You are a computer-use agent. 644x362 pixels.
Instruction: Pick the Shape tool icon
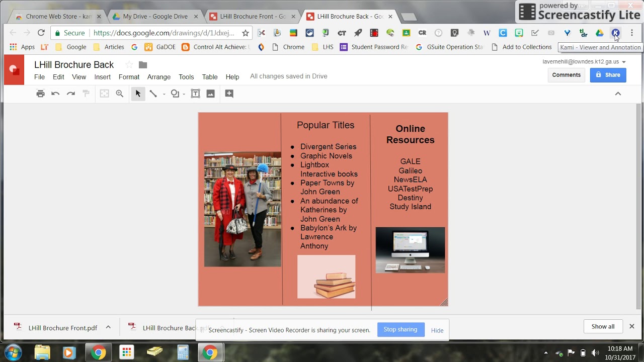pos(175,94)
